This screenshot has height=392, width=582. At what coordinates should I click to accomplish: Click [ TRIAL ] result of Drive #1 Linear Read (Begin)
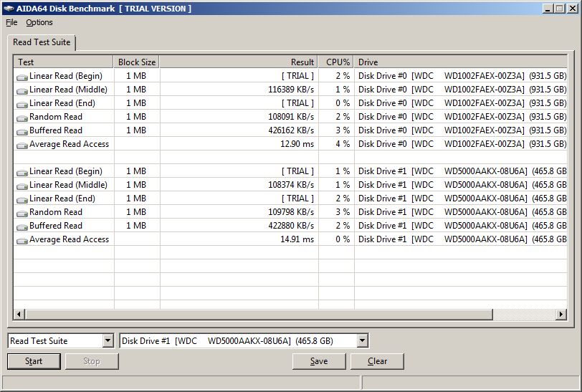point(297,171)
